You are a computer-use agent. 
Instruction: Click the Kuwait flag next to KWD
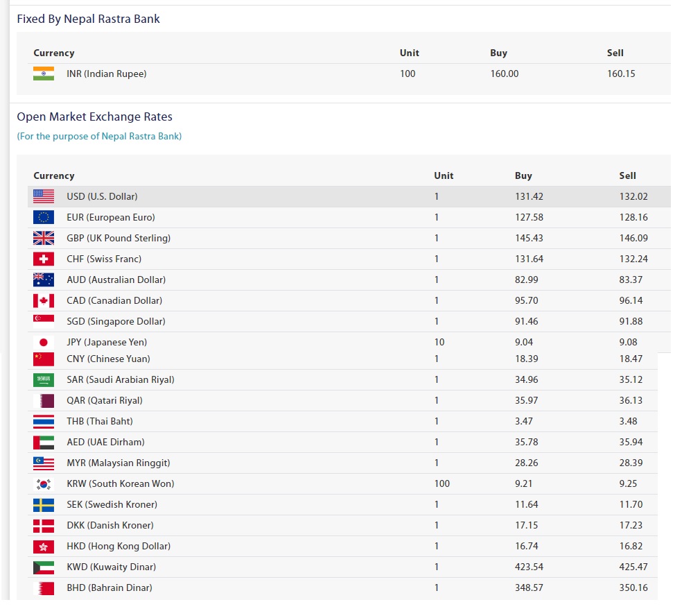[x=44, y=567]
